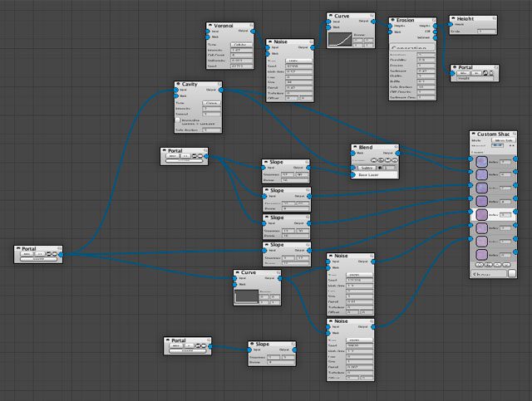Click the Erosion node's Sediment output connector
The image size is (532, 401).
point(436,37)
